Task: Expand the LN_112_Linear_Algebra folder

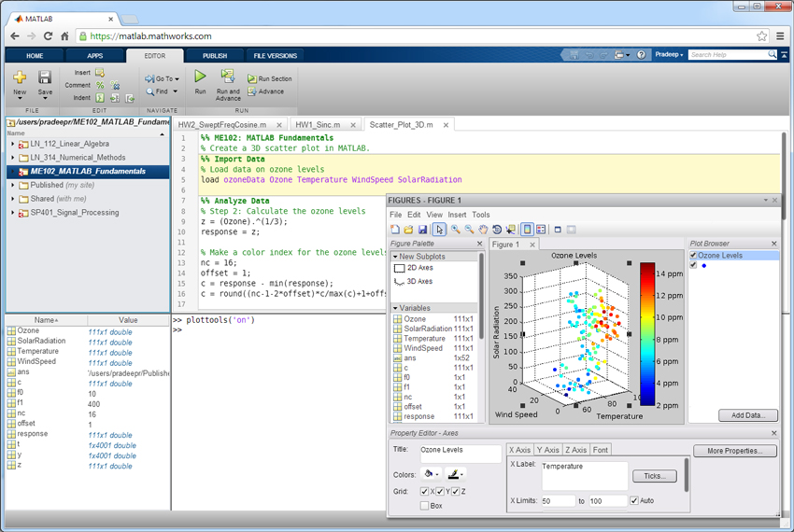Action: point(13,145)
